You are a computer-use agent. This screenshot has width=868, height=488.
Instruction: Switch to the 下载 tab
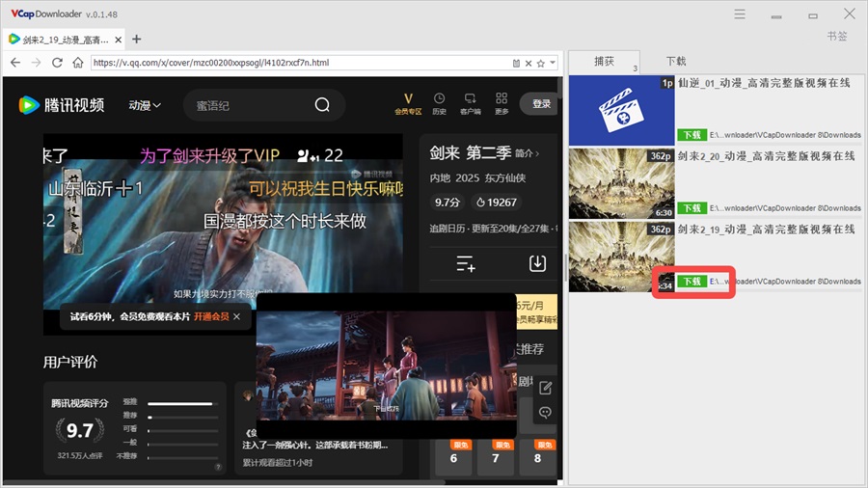coord(676,62)
